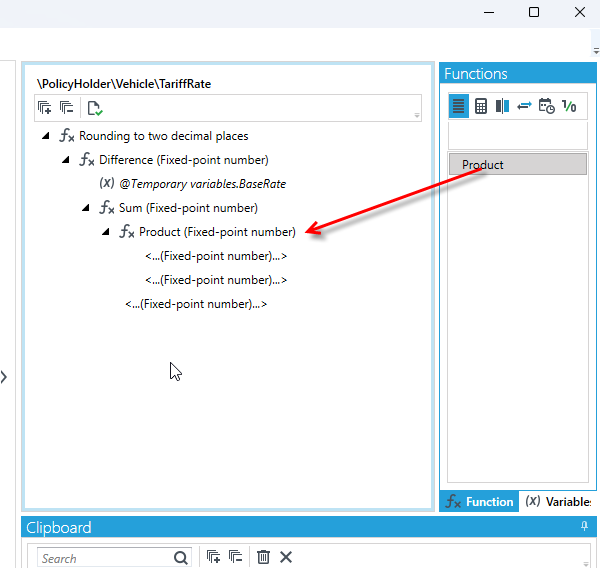Click the Clipboard panel header title

click(59, 527)
